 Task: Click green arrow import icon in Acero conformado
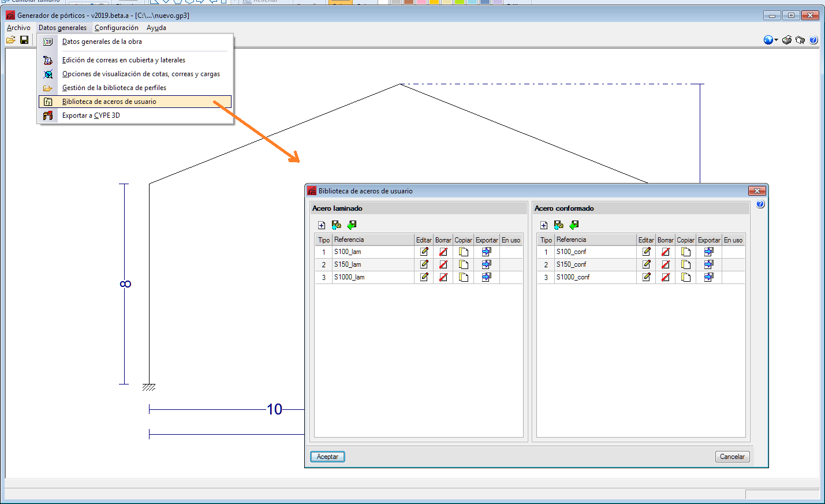click(x=574, y=225)
